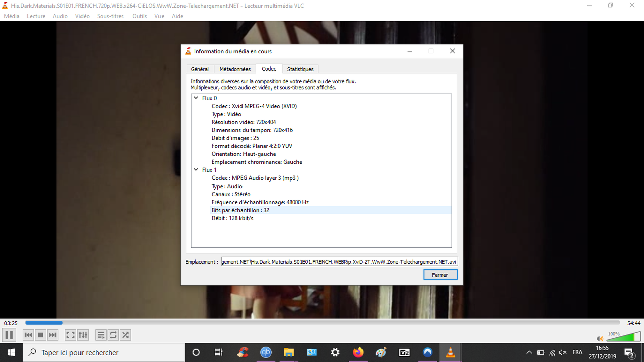Open the Audio menu
This screenshot has width=644, height=362.
pyautogui.click(x=60, y=16)
